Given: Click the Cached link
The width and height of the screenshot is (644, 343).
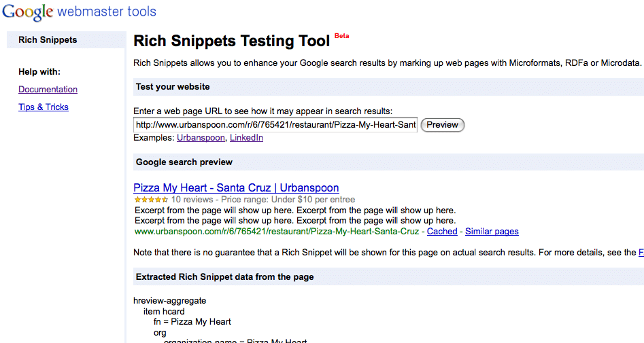Looking at the screenshot, I should (442, 232).
